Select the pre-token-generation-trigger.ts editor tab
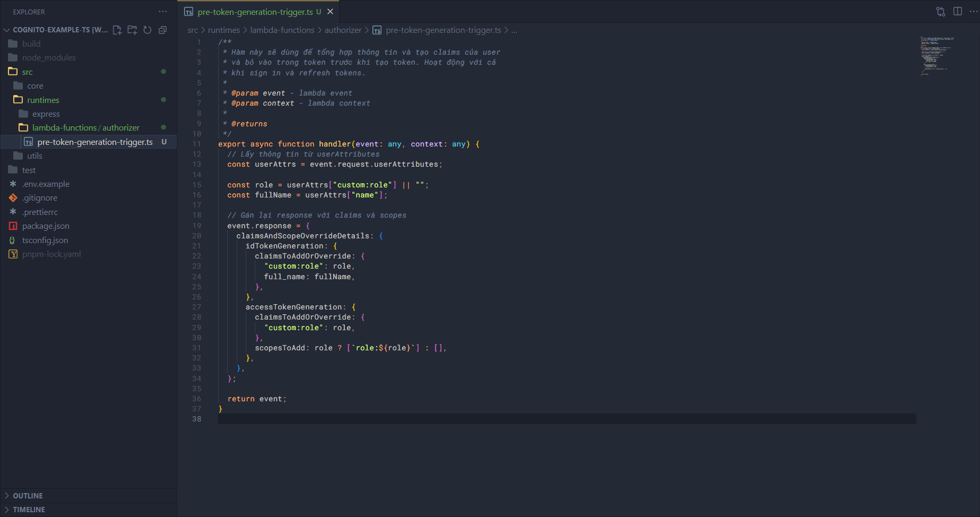This screenshot has width=980, height=517. (x=255, y=12)
